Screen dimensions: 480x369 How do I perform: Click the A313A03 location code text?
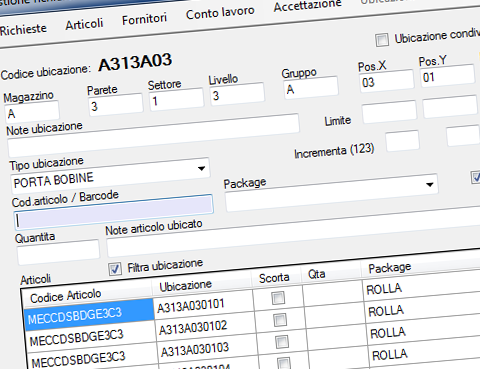click(135, 62)
